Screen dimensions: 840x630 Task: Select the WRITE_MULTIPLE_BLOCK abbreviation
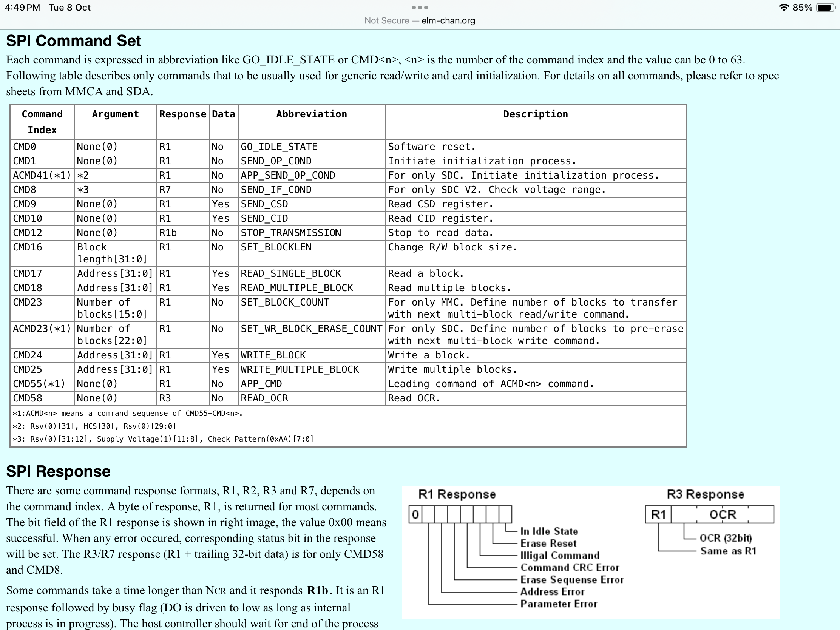click(312, 370)
